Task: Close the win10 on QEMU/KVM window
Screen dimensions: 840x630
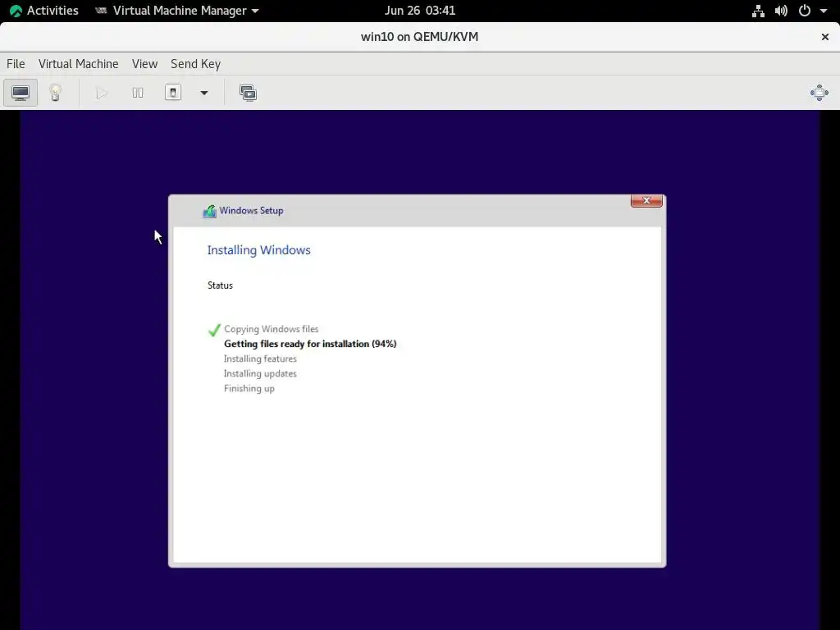Action: [x=825, y=37]
